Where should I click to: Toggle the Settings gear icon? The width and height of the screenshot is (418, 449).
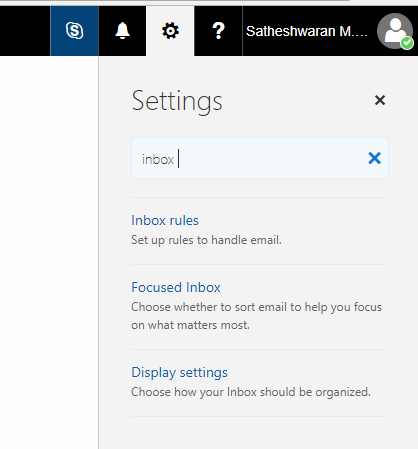click(x=170, y=31)
